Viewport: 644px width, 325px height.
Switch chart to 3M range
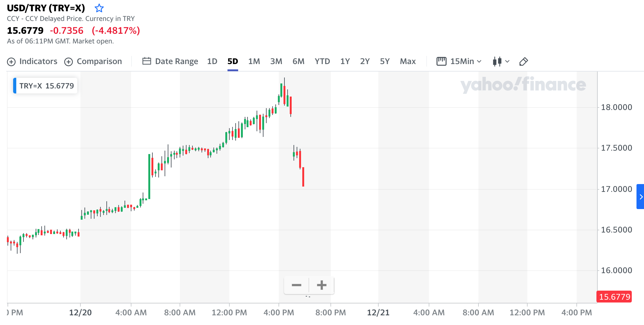coord(276,61)
